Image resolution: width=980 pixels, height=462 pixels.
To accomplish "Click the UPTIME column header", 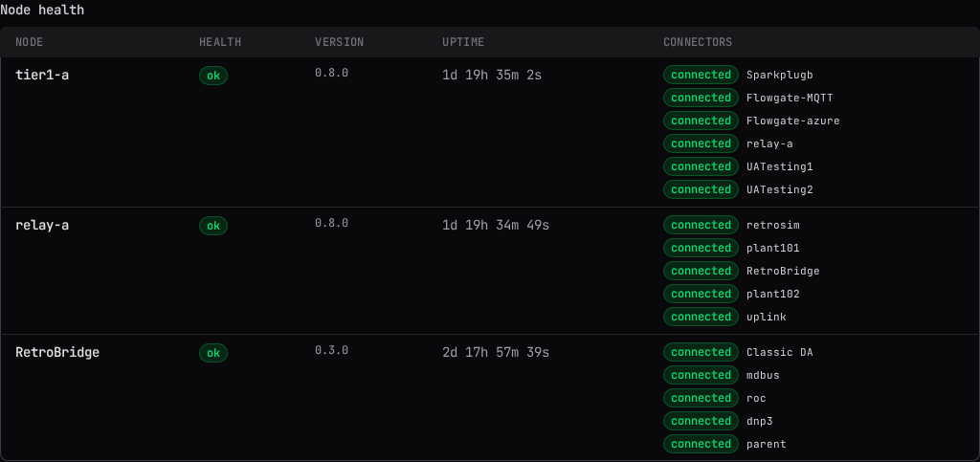I will pyautogui.click(x=463, y=42).
